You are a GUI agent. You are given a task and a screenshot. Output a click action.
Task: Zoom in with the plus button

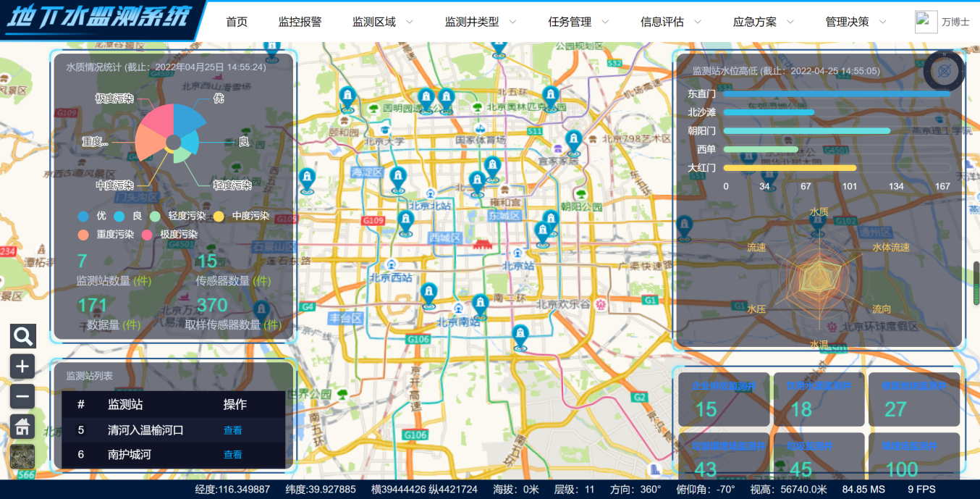tap(23, 366)
